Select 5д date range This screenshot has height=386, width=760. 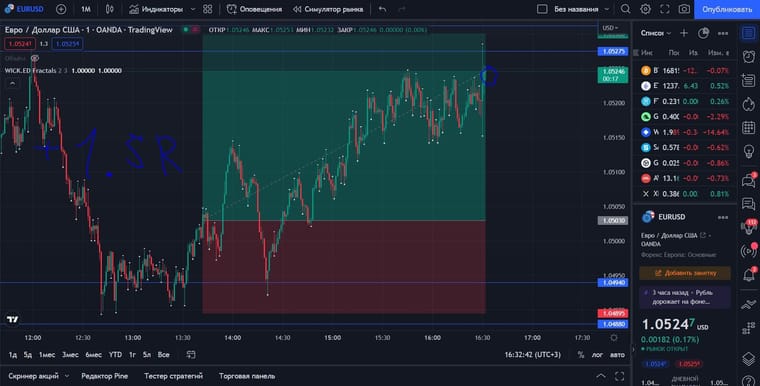tap(28, 354)
